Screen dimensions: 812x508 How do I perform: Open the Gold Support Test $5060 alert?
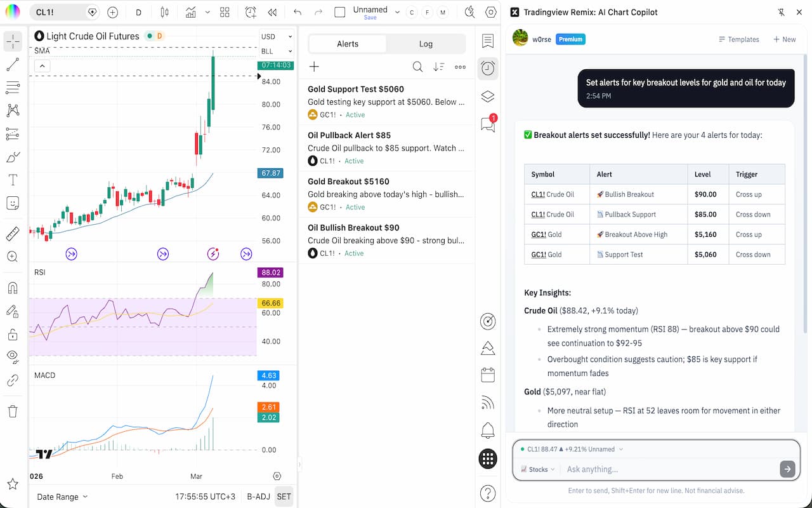click(x=387, y=102)
